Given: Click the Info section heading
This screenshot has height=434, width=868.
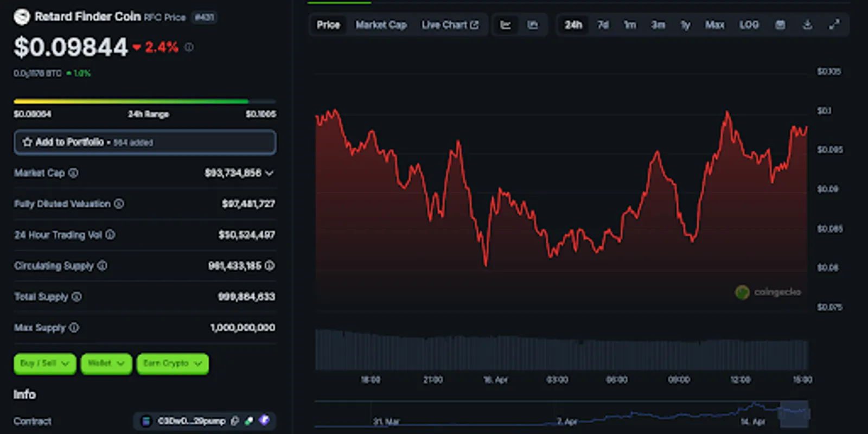Looking at the screenshot, I should (25, 394).
